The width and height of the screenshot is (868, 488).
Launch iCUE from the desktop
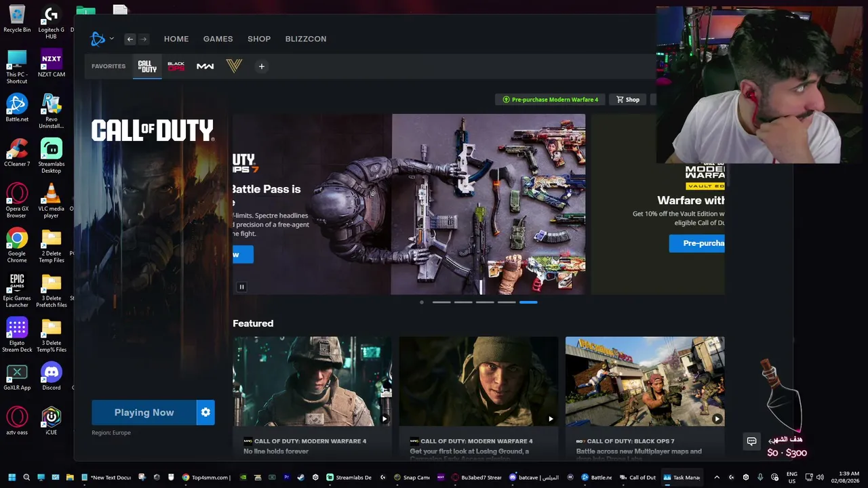[x=51, y=422]
